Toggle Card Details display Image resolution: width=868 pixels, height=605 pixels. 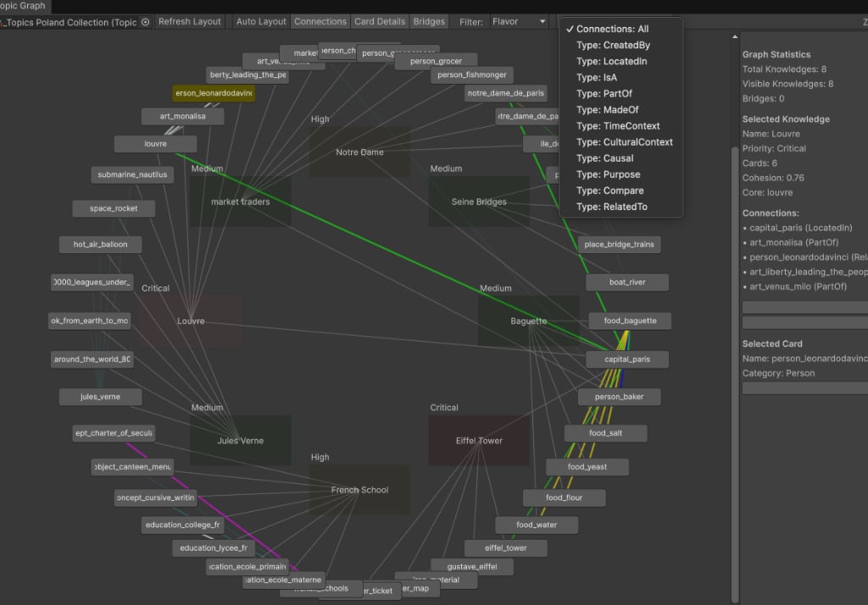pyautogui.click(x=380, y=22)
